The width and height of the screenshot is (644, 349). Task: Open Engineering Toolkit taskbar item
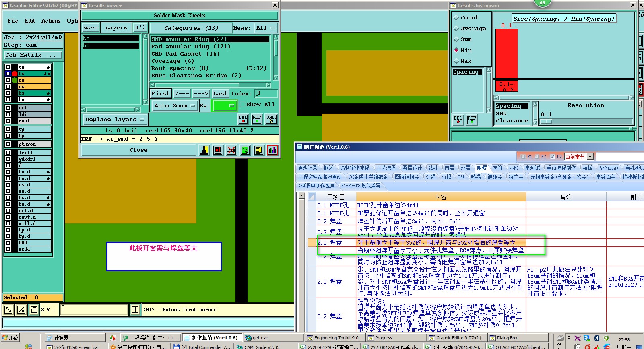coord(335,338)
